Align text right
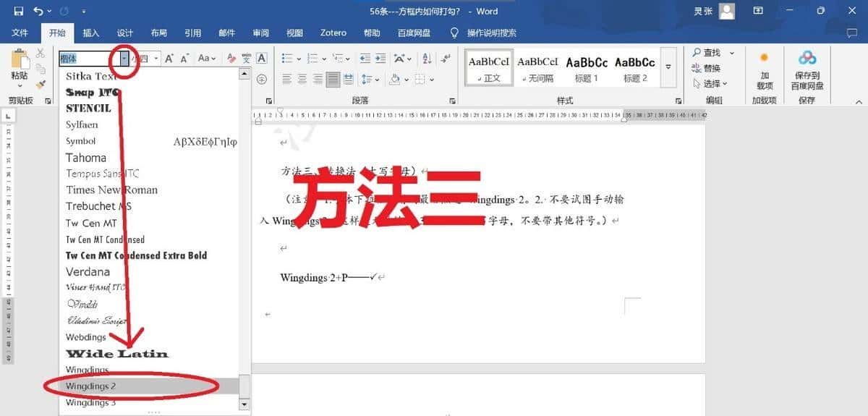The width and height of the screenshot is (868, 416). [318, 79]
